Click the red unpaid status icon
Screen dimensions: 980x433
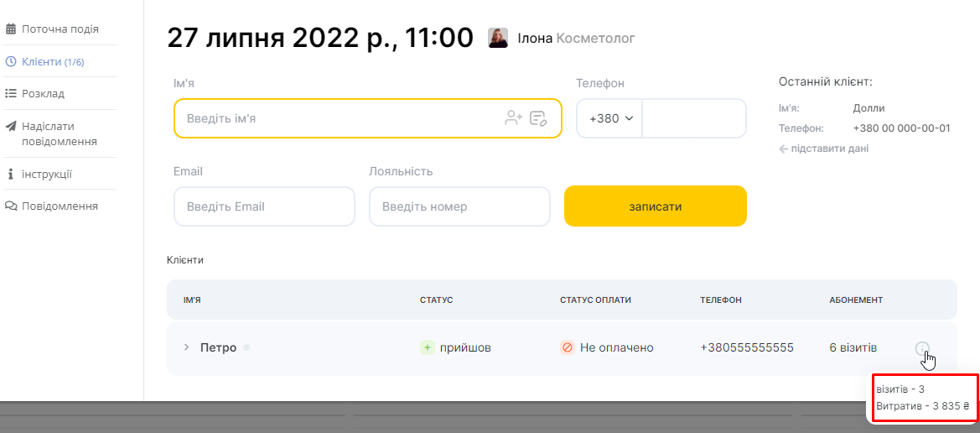[x=567, y=347]
